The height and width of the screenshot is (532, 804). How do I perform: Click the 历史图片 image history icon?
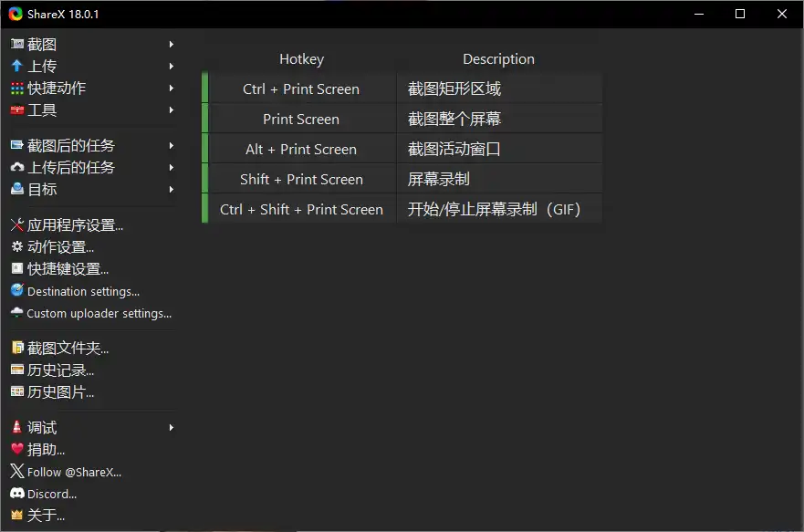click(x=17, y=392)
